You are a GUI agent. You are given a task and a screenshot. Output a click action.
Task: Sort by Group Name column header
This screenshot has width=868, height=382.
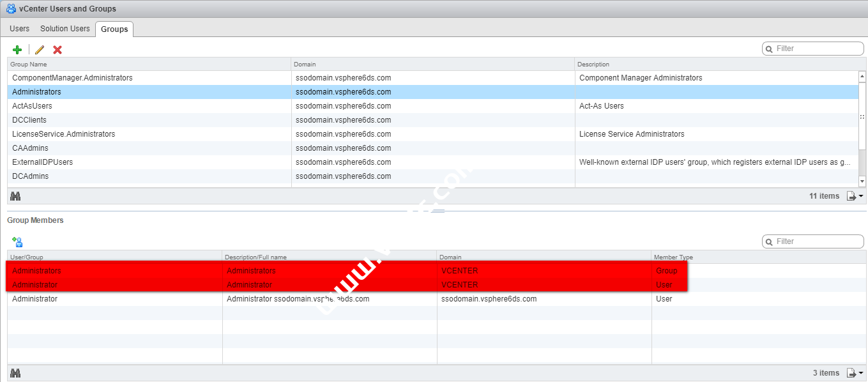(x=149, y=64)
